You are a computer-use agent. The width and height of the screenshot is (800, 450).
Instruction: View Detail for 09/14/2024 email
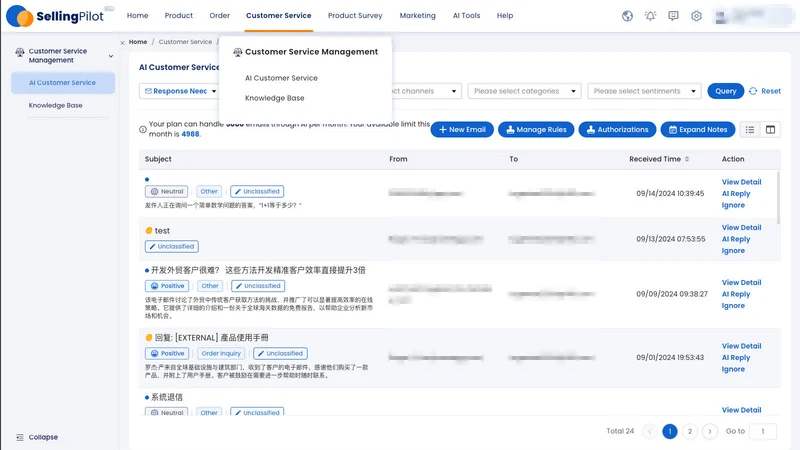click(741, 182)
